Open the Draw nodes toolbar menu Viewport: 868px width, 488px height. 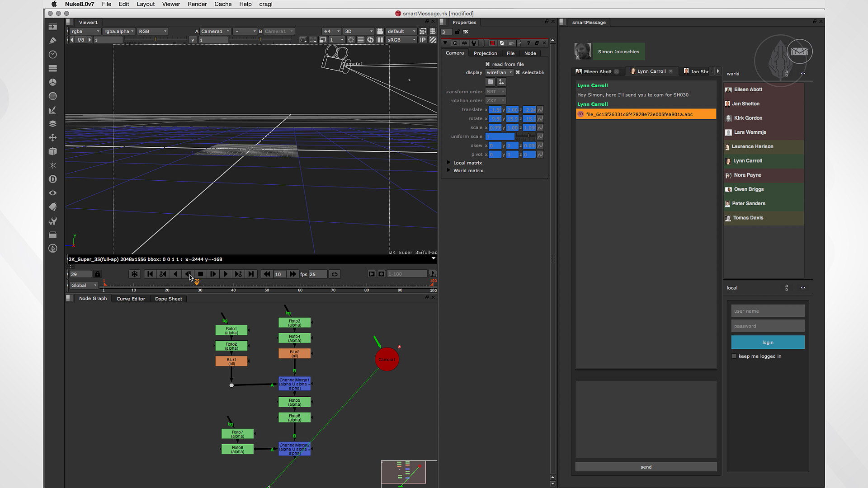click(x=52, y=41)
